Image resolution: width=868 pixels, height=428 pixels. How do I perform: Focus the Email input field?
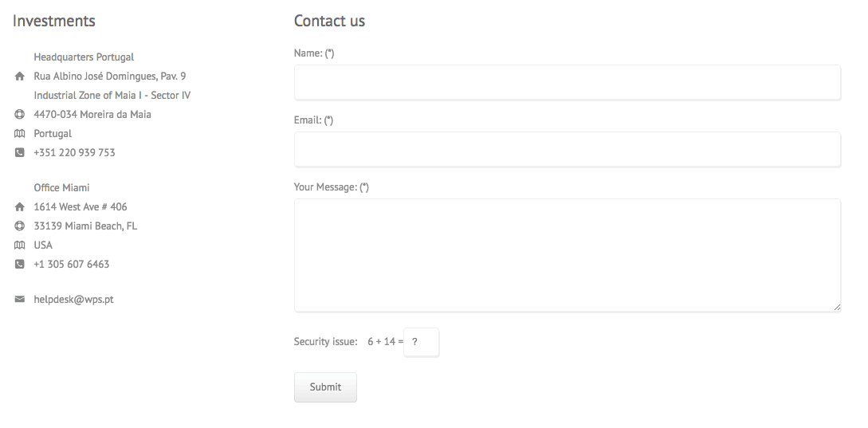click(x=568, y=150)
